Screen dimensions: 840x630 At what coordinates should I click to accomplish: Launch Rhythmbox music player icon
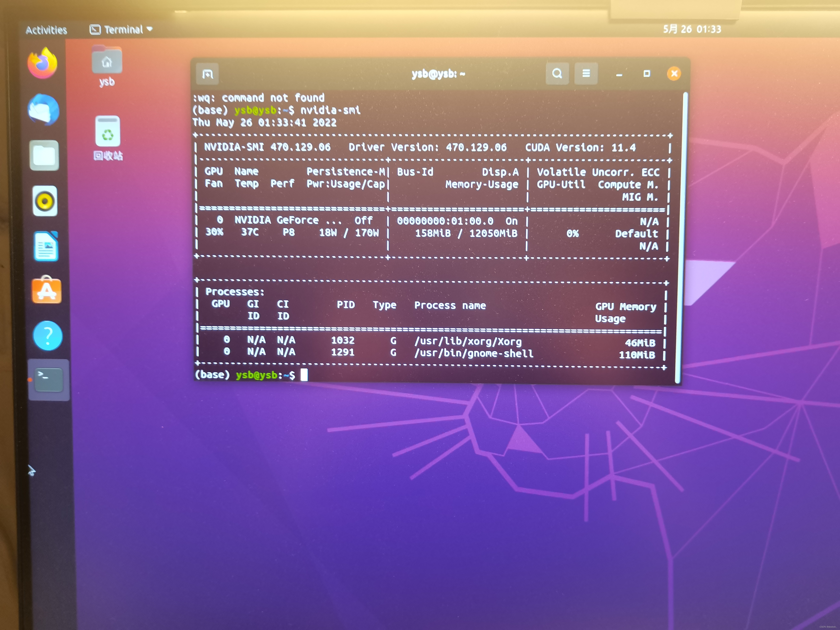45,201
